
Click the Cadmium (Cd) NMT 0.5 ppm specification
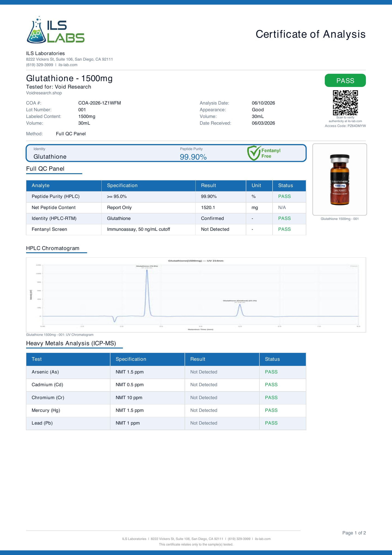(x=129, y=385)
